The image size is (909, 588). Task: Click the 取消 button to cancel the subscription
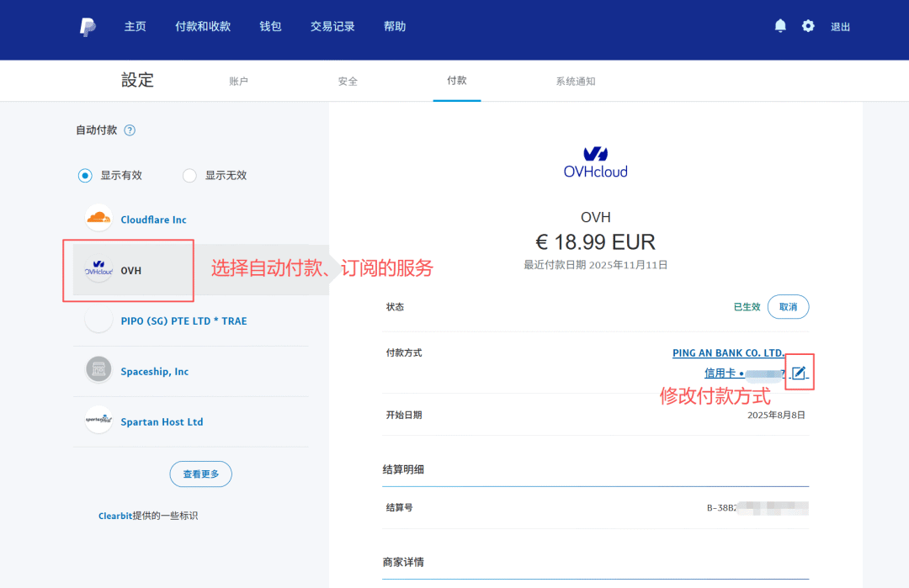point(788,306)
